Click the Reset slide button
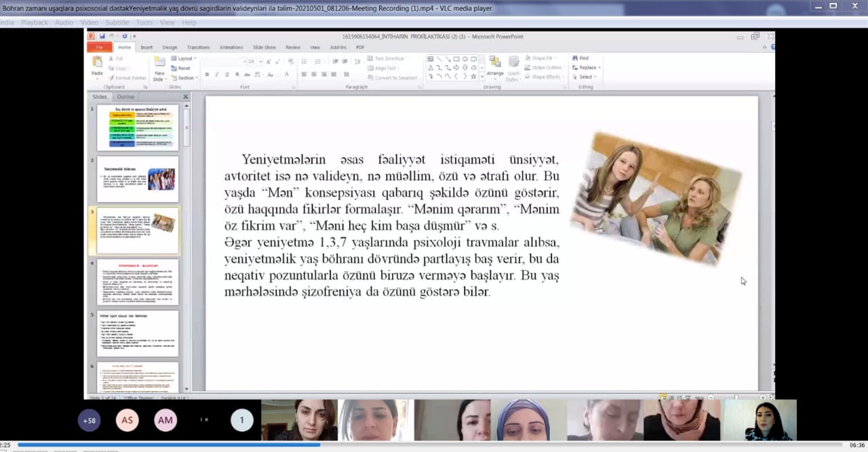868x452 pixels. [181, 68]
